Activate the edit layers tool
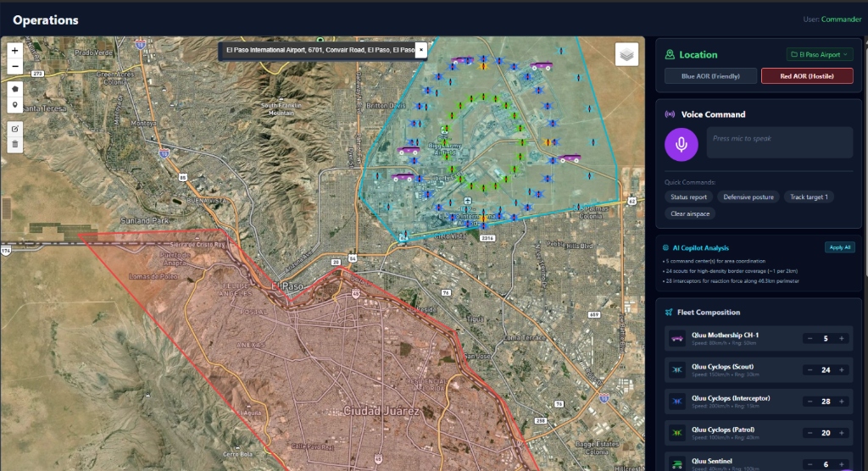The image size is (868, 471). click(15, 129)
